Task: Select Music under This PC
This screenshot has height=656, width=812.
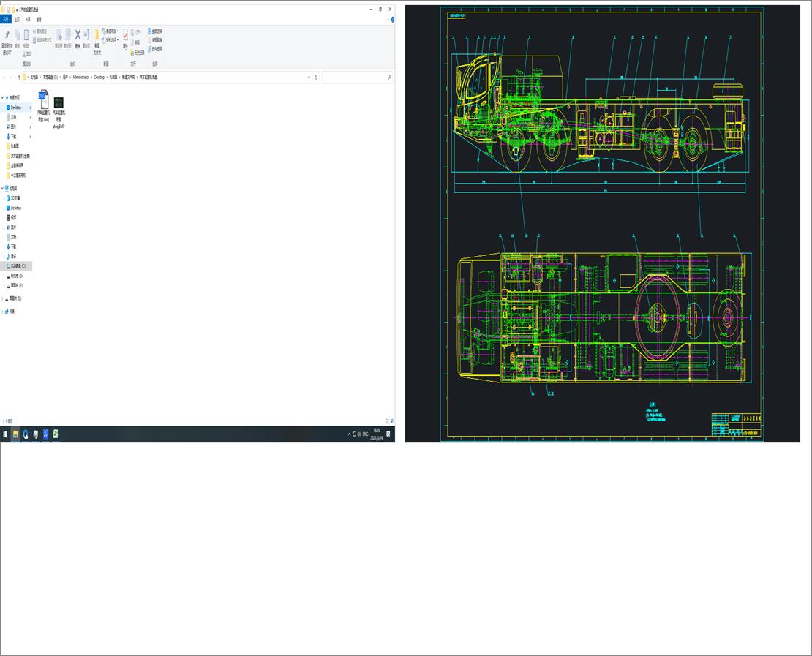Action: [13, 256]
